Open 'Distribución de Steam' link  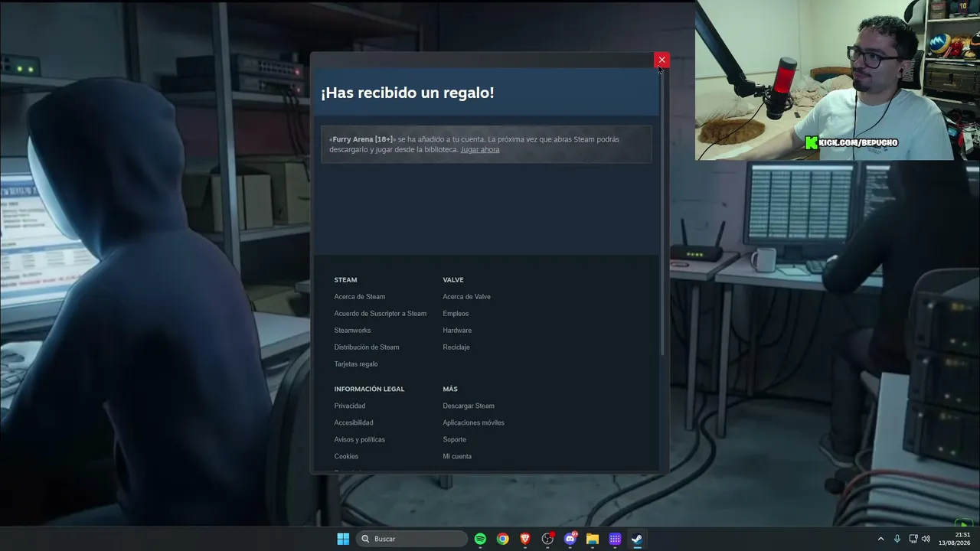(367, 347)
